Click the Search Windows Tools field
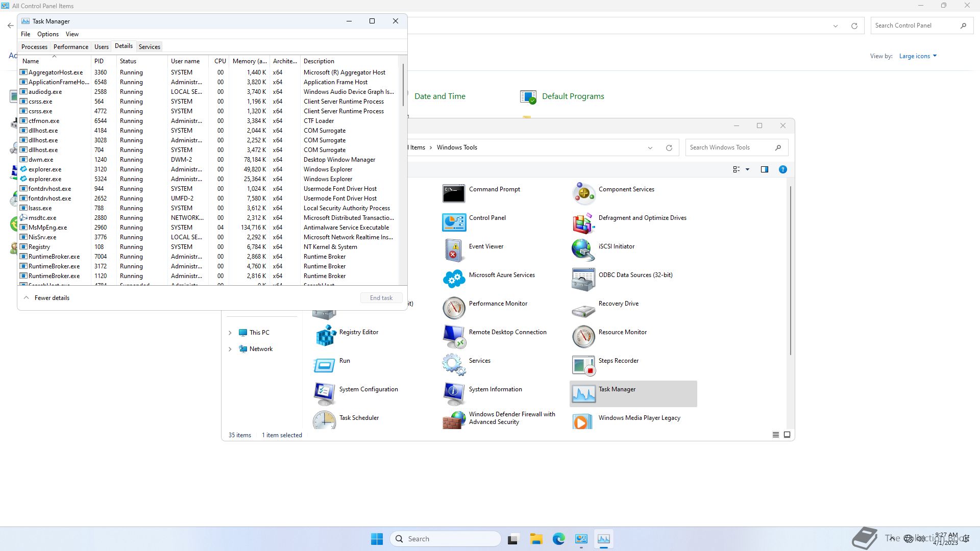The width and height of the screenshot is (980, 551). pyautogui.click(x=737, y=147)
